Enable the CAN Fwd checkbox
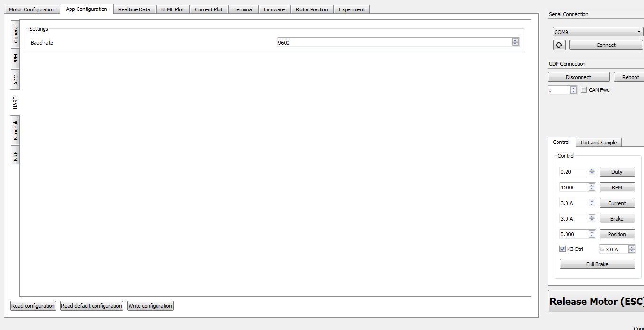Image resolution: width=644 pixels, height=330 pixels. point(584,90)
